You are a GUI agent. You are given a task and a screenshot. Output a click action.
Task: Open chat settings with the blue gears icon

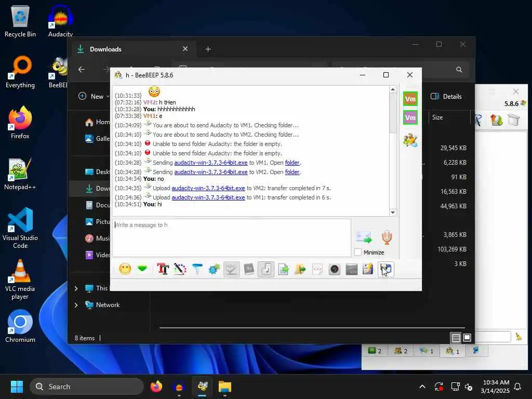214,270
